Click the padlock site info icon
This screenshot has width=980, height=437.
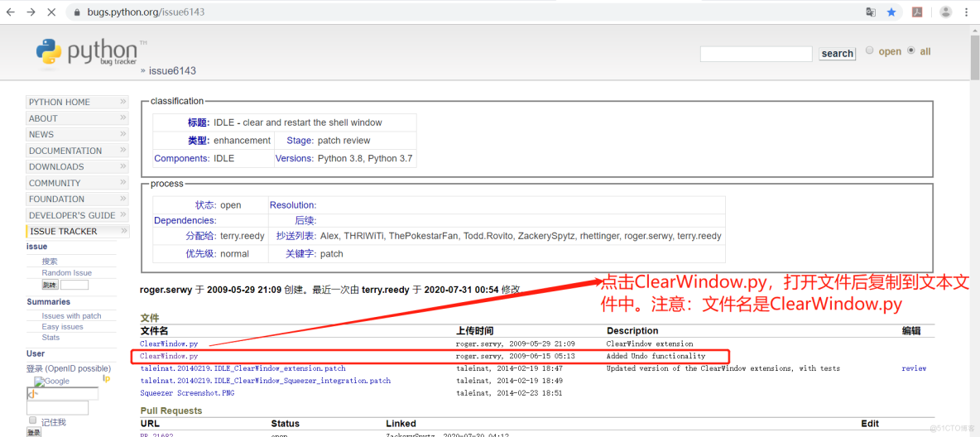pos(77,12)
